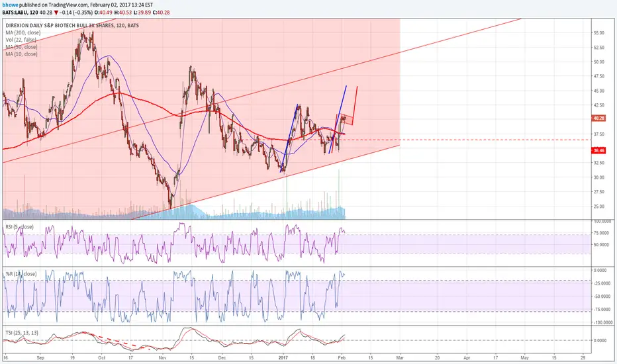The image size is (617, 364).
Task: Click the Dec date on time axis
Action: tap(222, 357)
